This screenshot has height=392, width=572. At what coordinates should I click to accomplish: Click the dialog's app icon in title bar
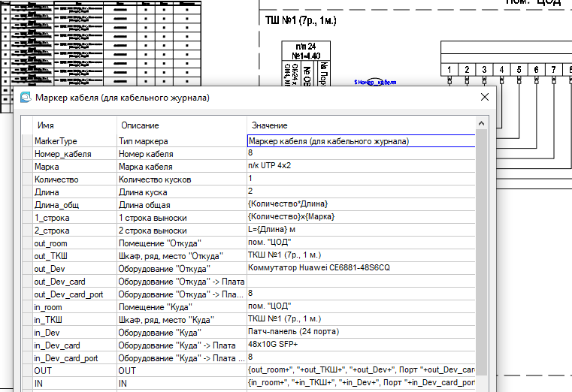click(x=26, y=98)
